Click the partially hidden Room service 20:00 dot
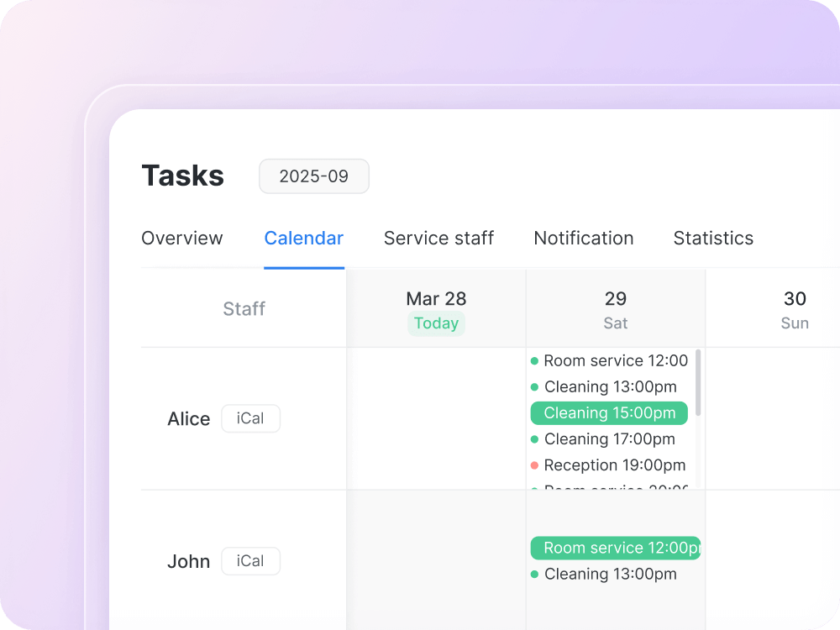 click(x=534, y=489)
